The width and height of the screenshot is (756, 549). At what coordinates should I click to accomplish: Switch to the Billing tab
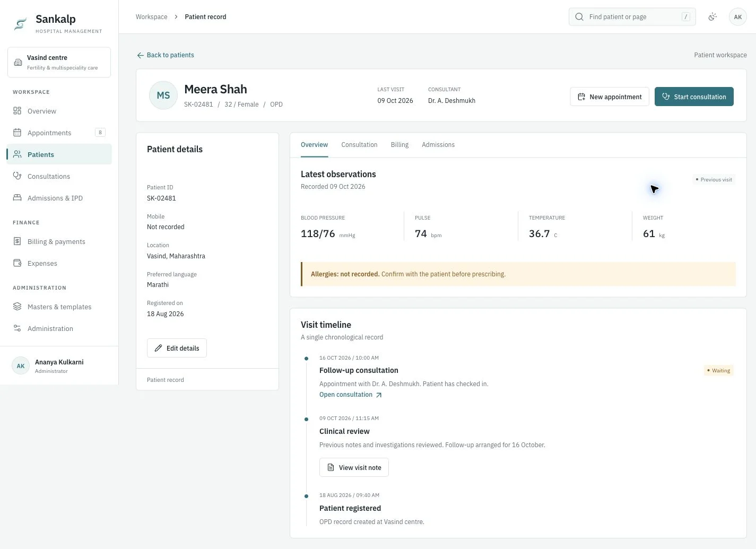399,145
